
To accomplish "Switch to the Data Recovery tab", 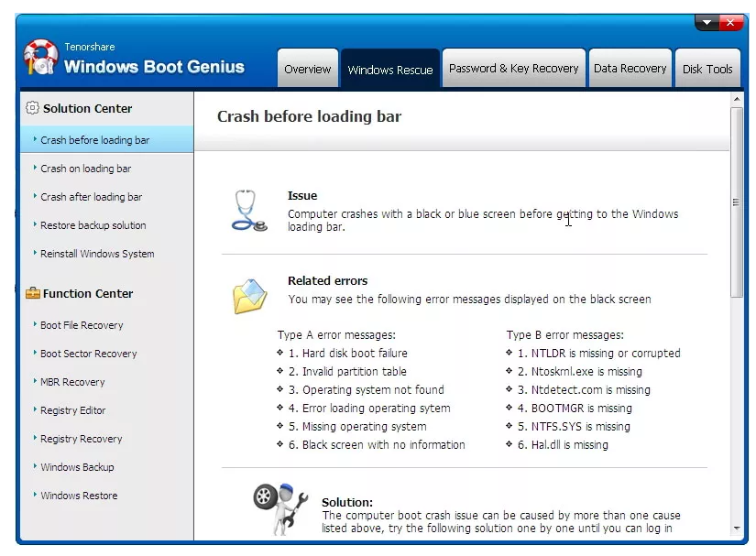I will [630, 69].
